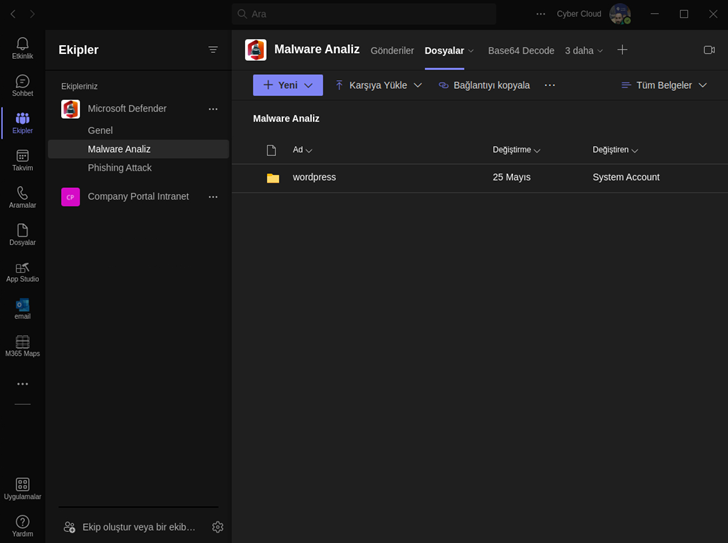The image size is (728, 543).
Task: Sort by Ad column header
Action: pyautogui.click(x=302, y=150)
